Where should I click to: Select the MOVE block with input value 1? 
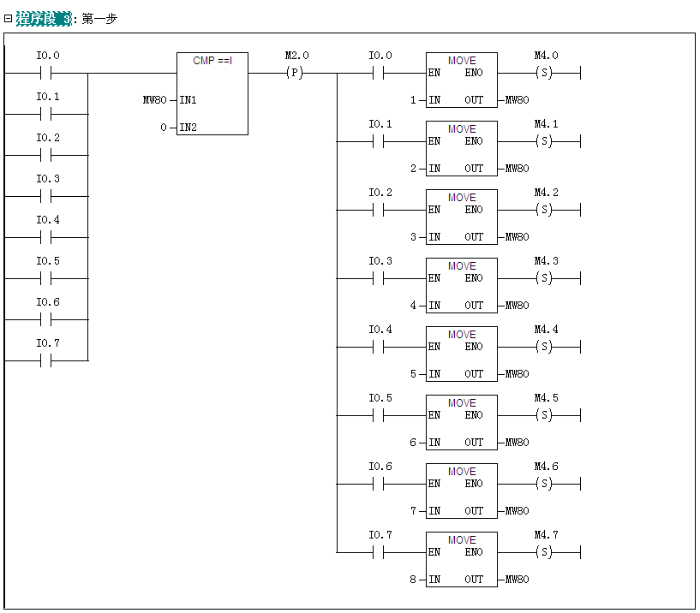(461, 80)
